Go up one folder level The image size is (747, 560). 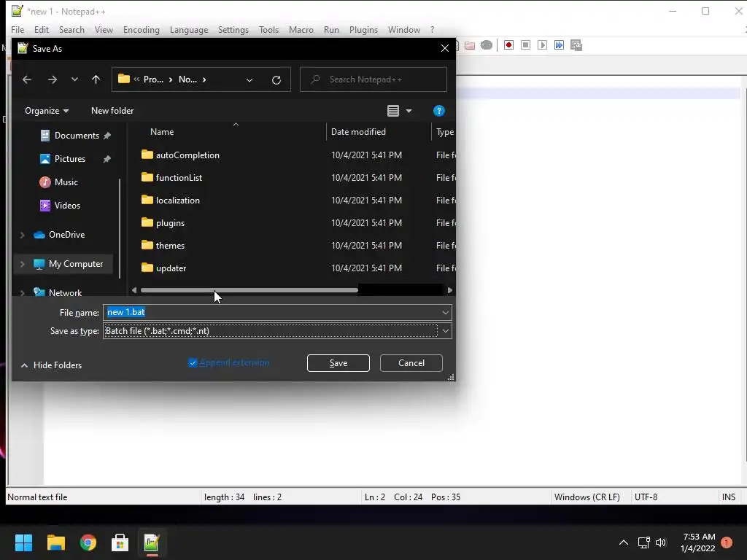coord(96,79)
